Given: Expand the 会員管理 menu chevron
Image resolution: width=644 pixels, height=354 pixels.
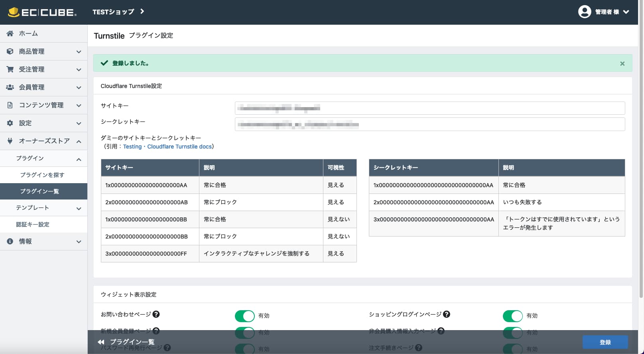Looking at the screenshot, I should click(79, 88).
